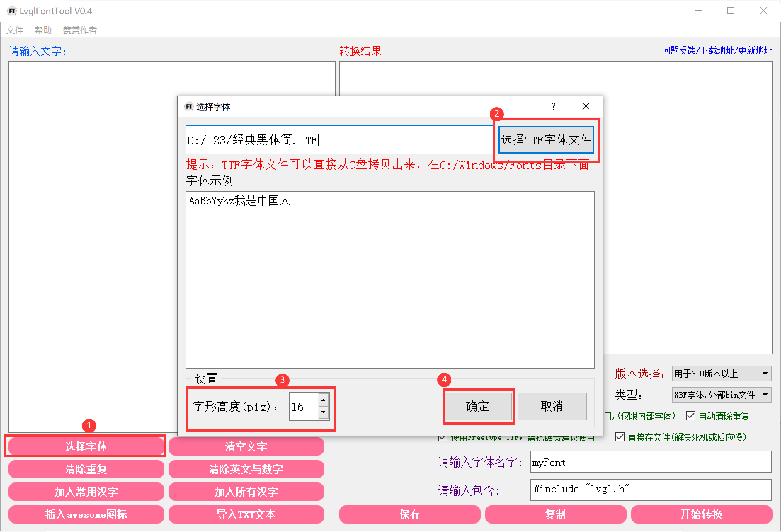Cancel the dialog with the 取消 button
781x532 pixels.
552,406
